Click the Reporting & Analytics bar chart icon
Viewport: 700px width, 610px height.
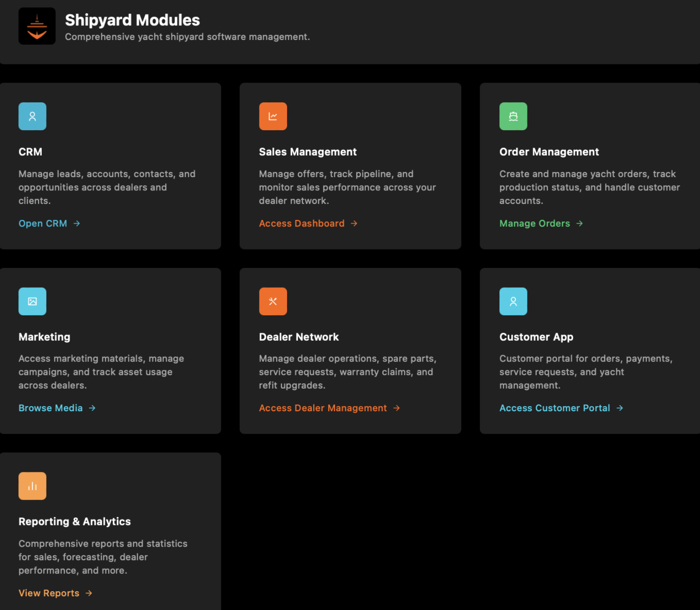tap(32, 486)
